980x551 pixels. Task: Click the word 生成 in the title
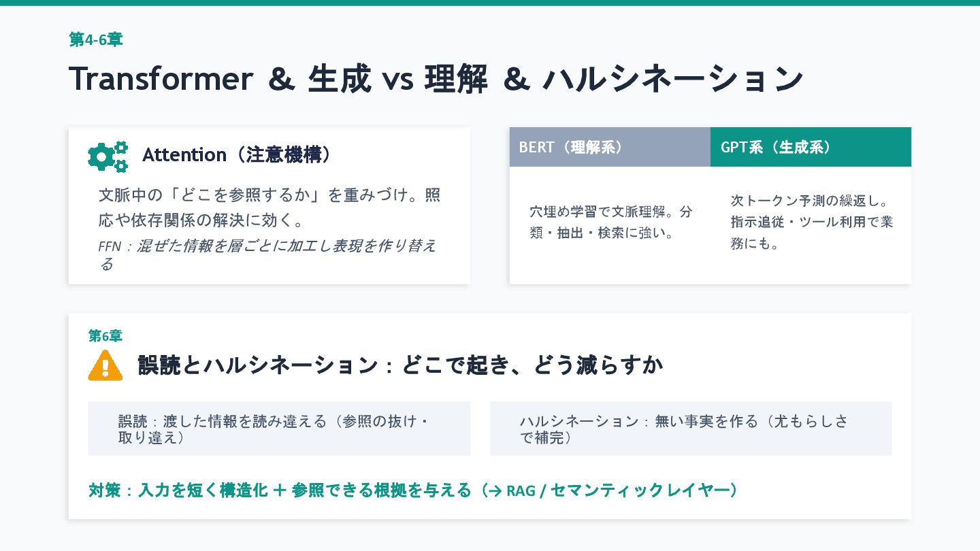point(339,78)
